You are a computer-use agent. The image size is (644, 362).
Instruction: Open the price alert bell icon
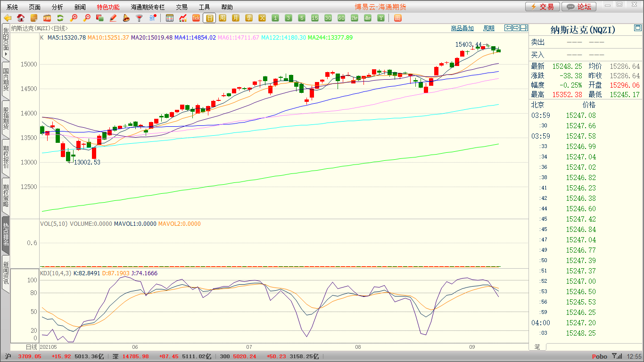[x=126, y=18]
